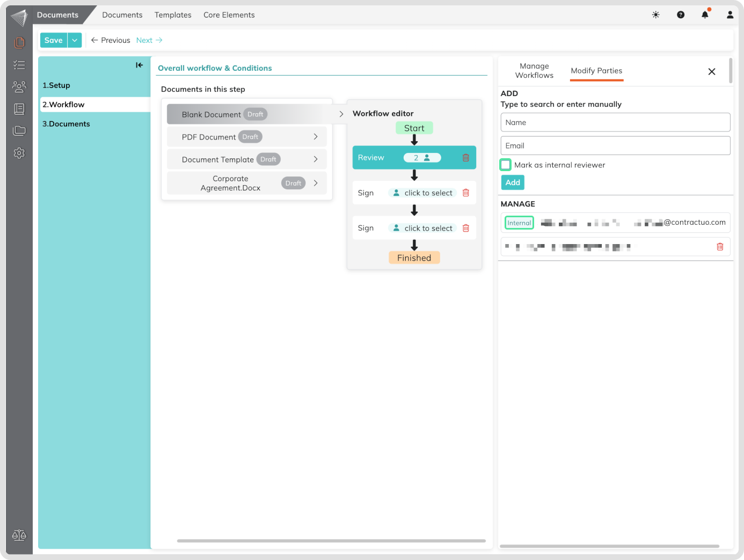The image size is (744, 560).
Task: Expand the PDF Document row chevron
Action: coord(316,137)
